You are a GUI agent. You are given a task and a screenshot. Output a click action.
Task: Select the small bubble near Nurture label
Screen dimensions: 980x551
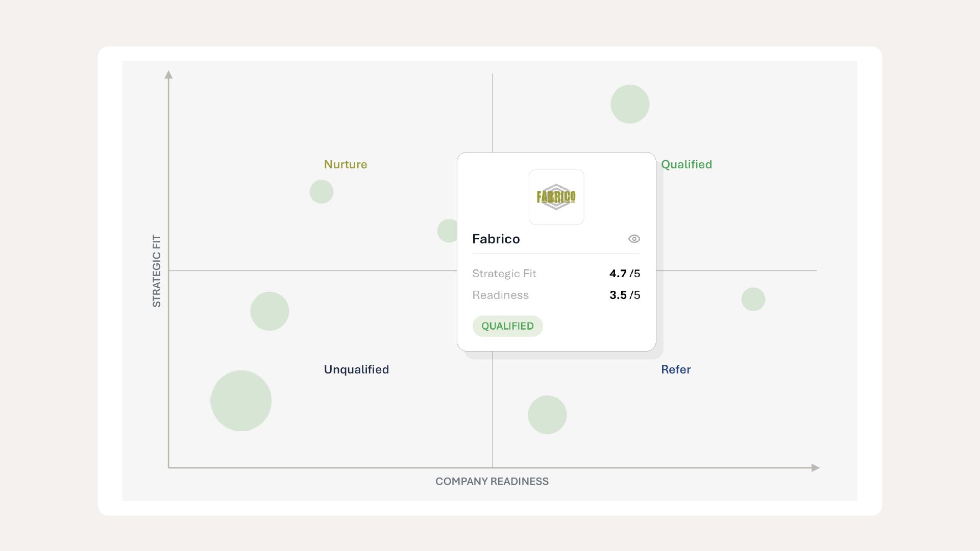pyautogui.click(x=321, y=191)
